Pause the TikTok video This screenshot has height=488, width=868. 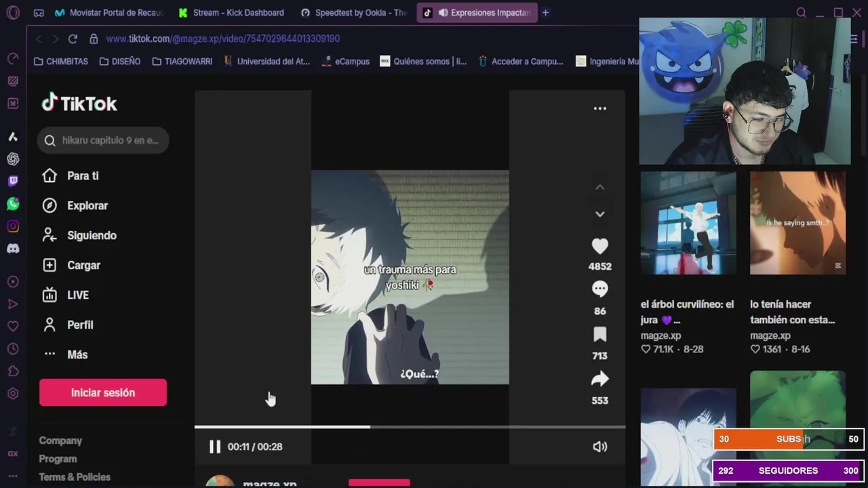click(x=214, y=447)
